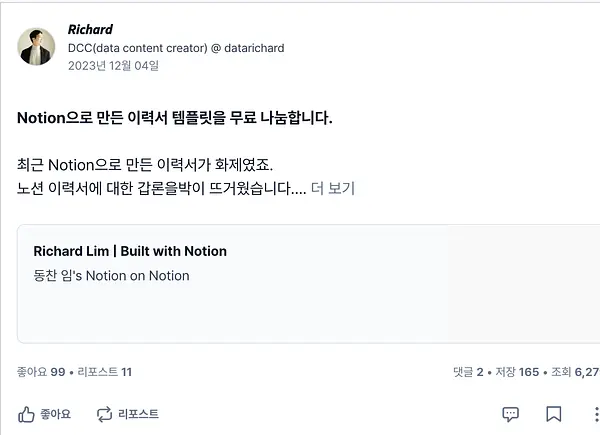600x435 pixels.
Task: Save post with the bookmark icon
Action: click(x=553, y=414)
